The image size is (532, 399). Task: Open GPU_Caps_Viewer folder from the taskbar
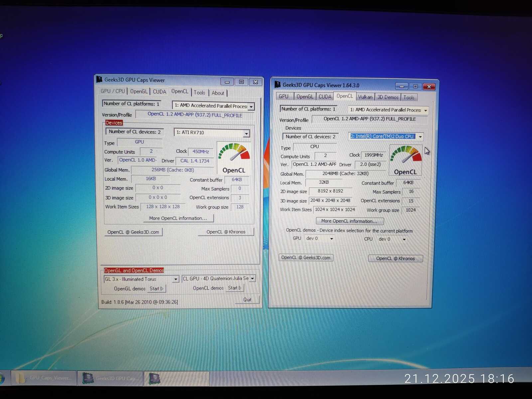click(44, 378)
